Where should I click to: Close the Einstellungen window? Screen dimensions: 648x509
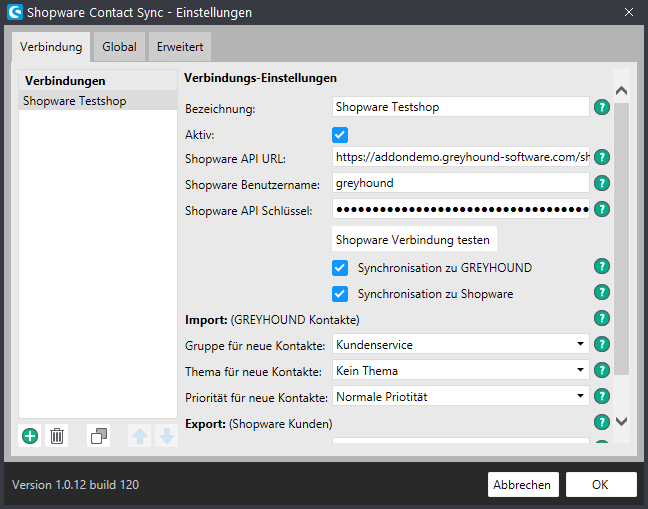click(x=629, y=12)
